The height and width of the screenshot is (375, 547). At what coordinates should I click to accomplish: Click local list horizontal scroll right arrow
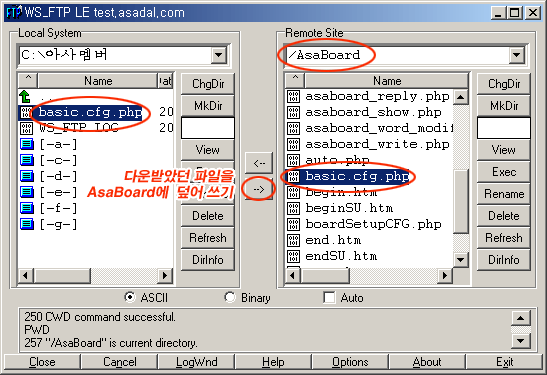click(165, 276)
